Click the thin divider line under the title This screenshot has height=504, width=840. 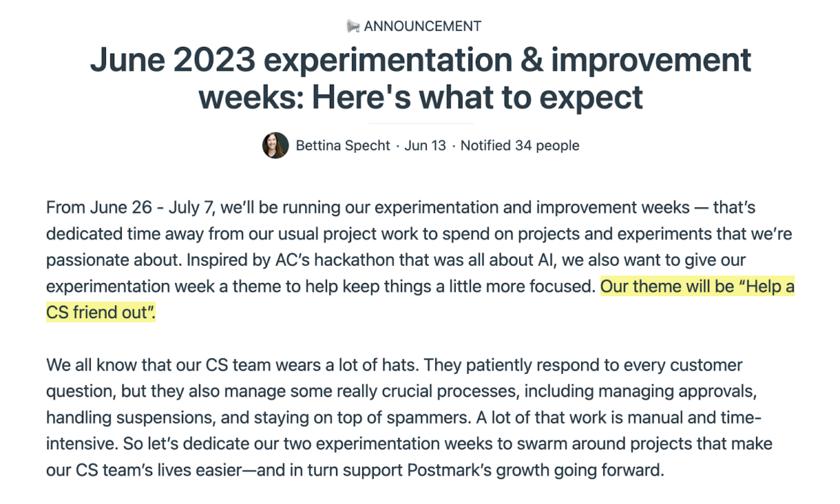[x=421, y=123]
